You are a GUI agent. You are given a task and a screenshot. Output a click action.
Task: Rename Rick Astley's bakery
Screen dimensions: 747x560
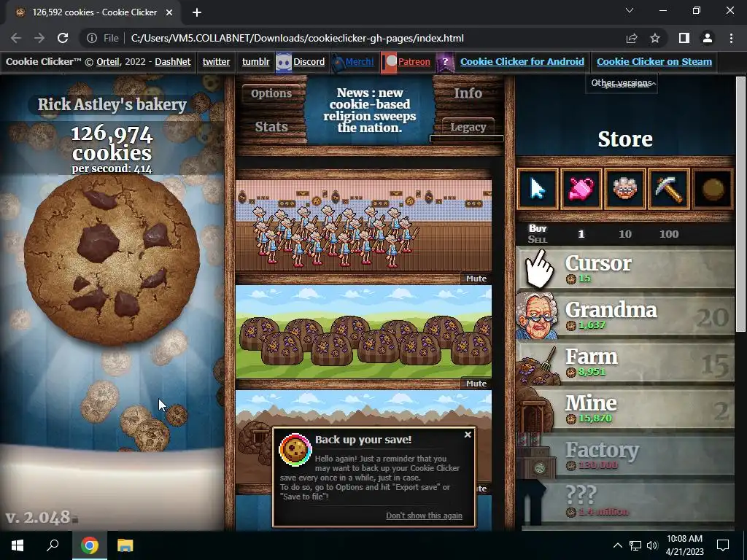pyautogui.click(x=112, y=104)
